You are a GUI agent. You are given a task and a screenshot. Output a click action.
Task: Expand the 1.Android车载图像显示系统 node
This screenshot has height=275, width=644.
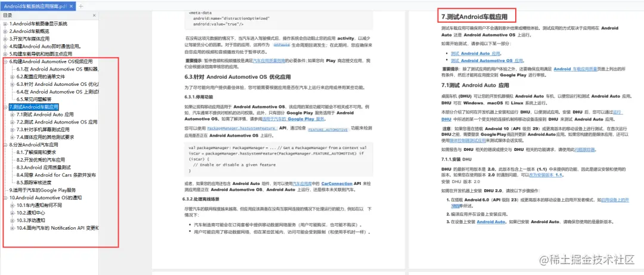[5, 24]
